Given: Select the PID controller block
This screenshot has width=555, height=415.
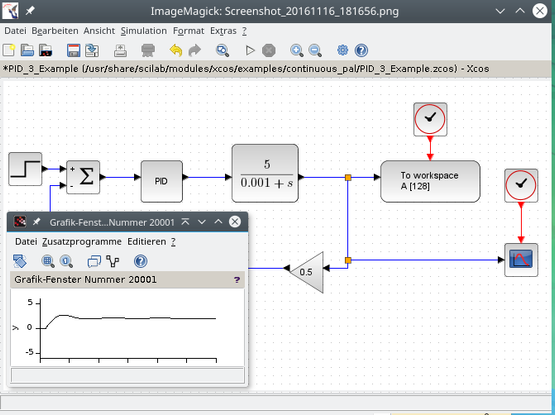Looking at the screenshot, I should pyautogui.click(x=162, y=181).
